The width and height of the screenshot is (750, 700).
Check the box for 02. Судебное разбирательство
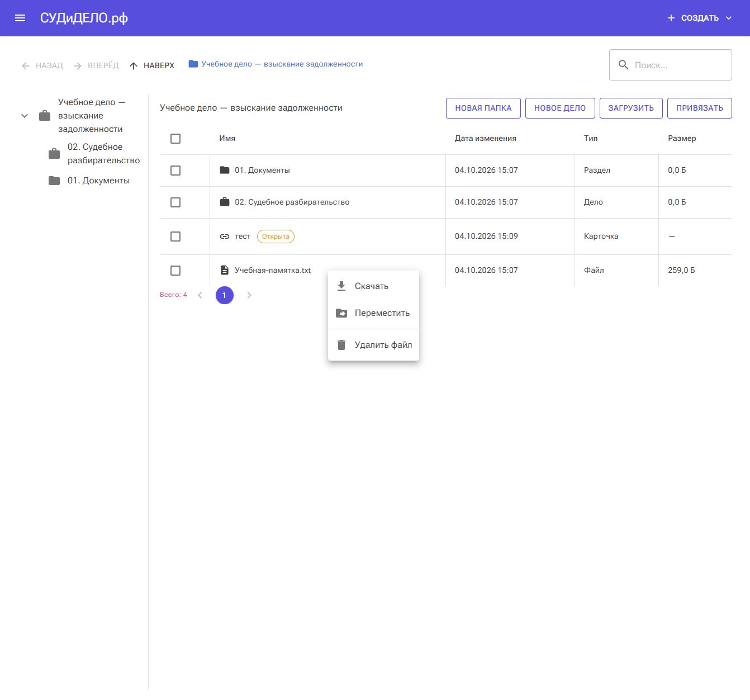175,202
